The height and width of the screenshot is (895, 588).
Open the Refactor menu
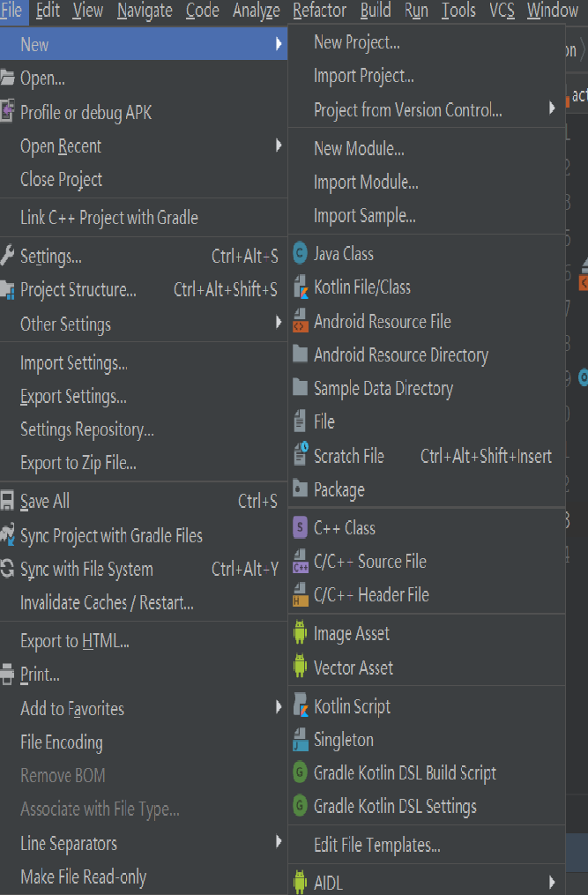point(319,11)
